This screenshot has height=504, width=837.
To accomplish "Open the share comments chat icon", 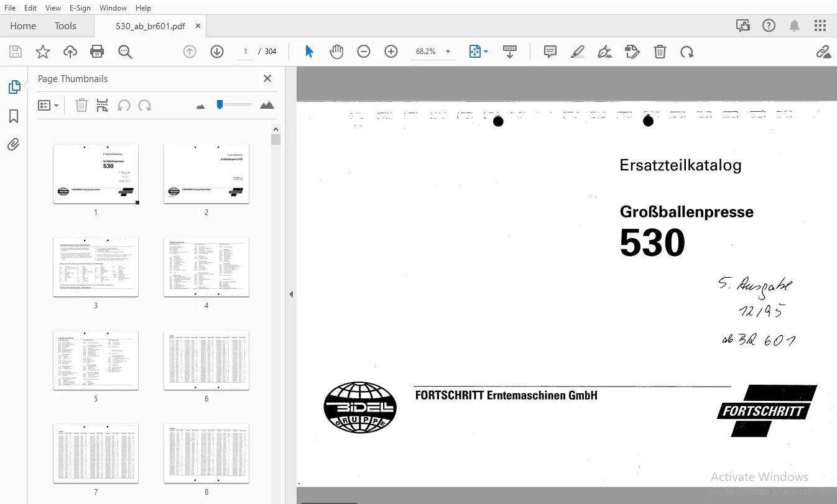I will click(x=743, y=25).
